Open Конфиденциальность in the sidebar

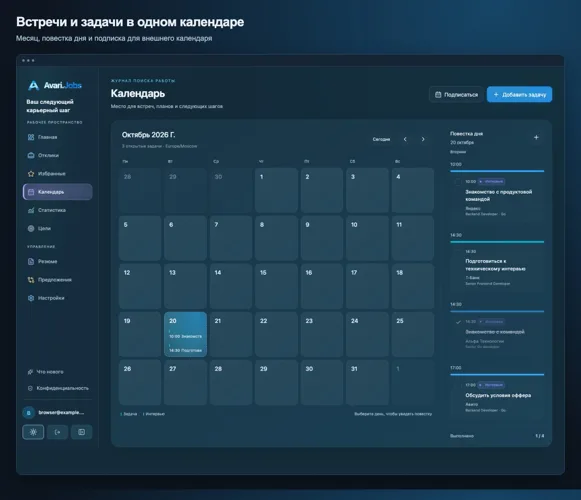click(x=57, y=388)
